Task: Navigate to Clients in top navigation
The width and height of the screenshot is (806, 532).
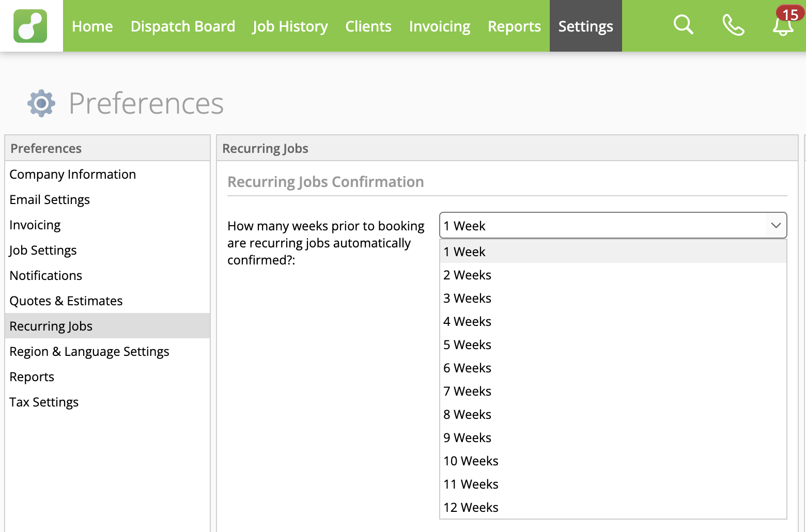Action: (x=368, y=26)
